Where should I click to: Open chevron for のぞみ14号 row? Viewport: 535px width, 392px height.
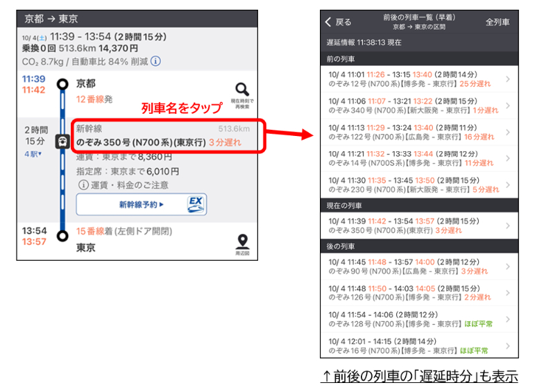point(508,158)
